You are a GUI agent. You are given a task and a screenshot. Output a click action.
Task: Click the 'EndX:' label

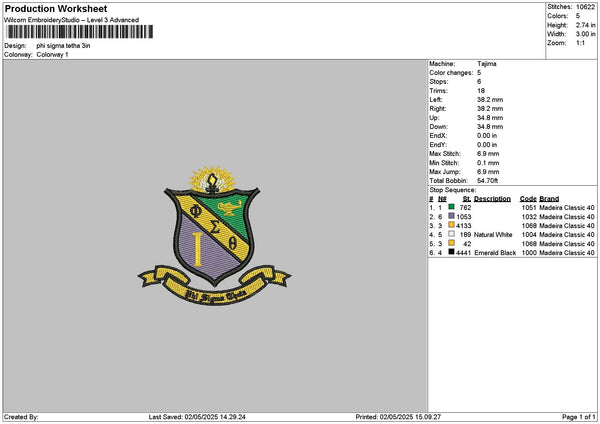coord(438,136)
